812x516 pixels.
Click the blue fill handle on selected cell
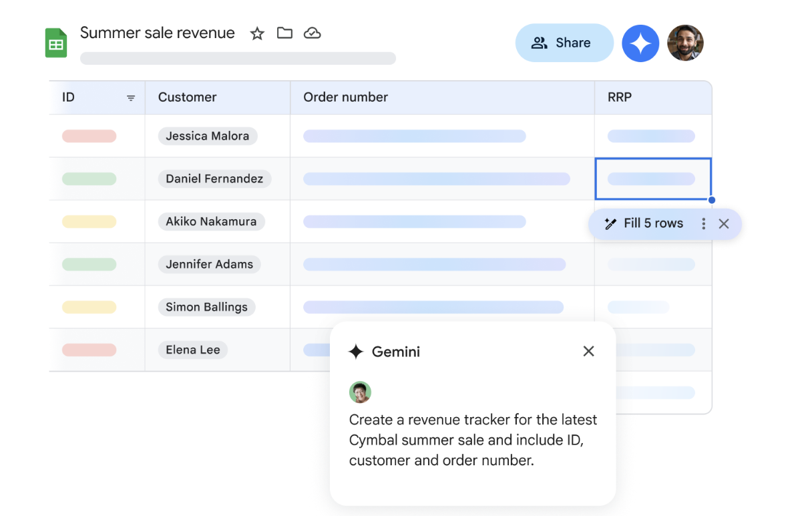[712, 201]
